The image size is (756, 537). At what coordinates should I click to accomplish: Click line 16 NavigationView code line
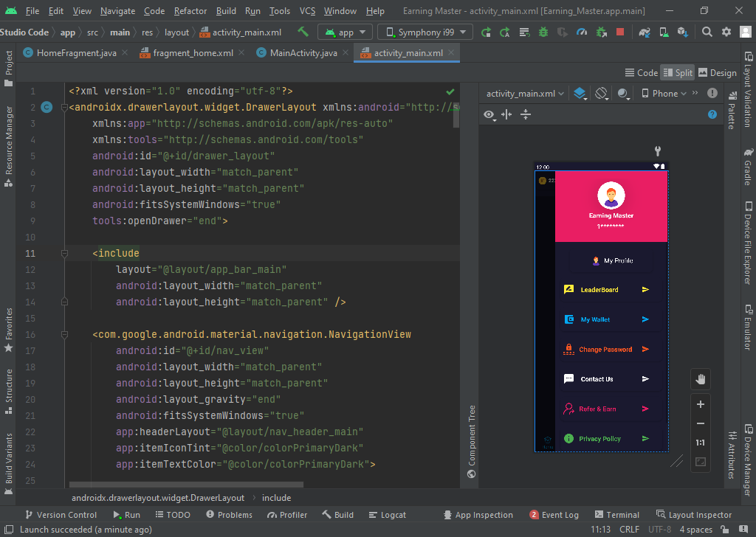tap(251, 334)
